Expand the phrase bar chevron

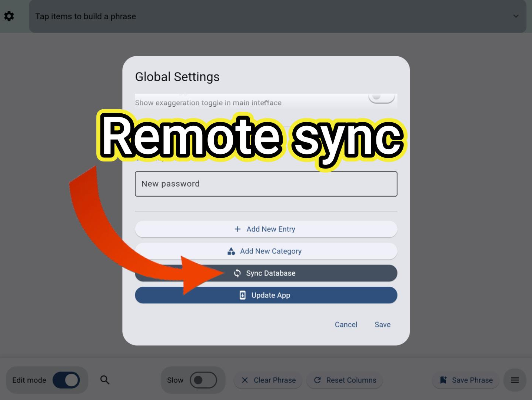click(516, 16)
